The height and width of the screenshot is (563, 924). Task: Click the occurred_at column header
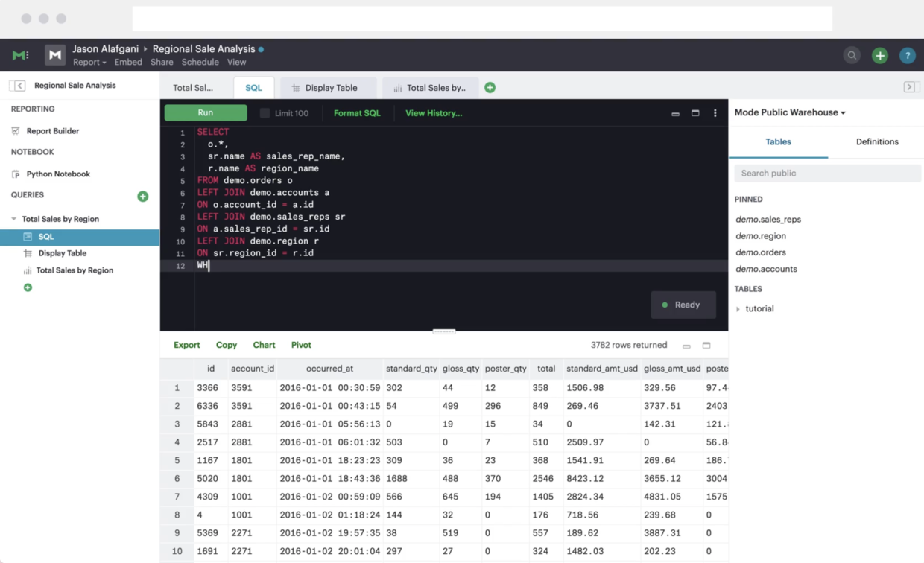point(329,369)
